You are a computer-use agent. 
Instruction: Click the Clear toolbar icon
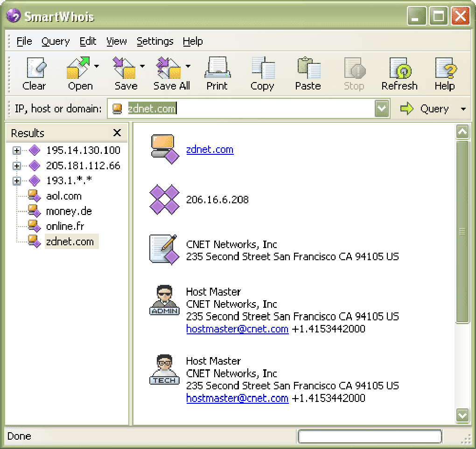(x=35, y=68)
